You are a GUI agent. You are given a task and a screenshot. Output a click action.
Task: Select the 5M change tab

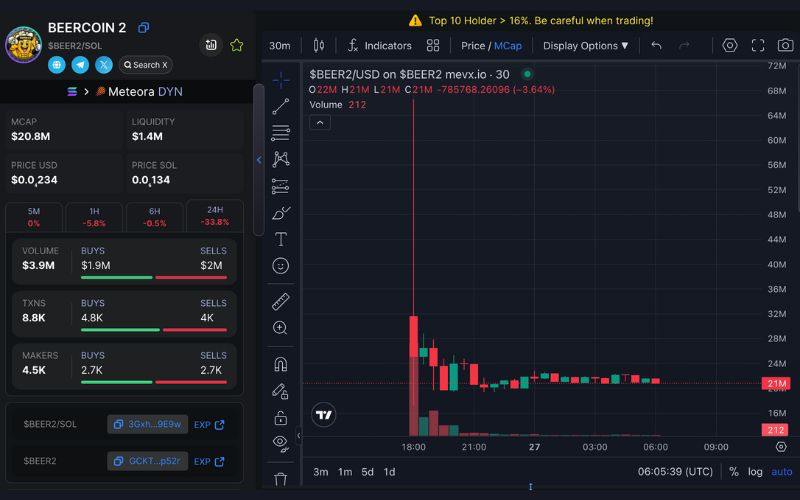pos(34,217)
